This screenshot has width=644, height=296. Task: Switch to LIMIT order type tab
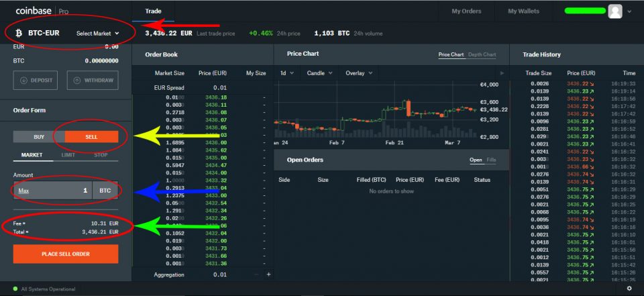(x=68, y=155)
